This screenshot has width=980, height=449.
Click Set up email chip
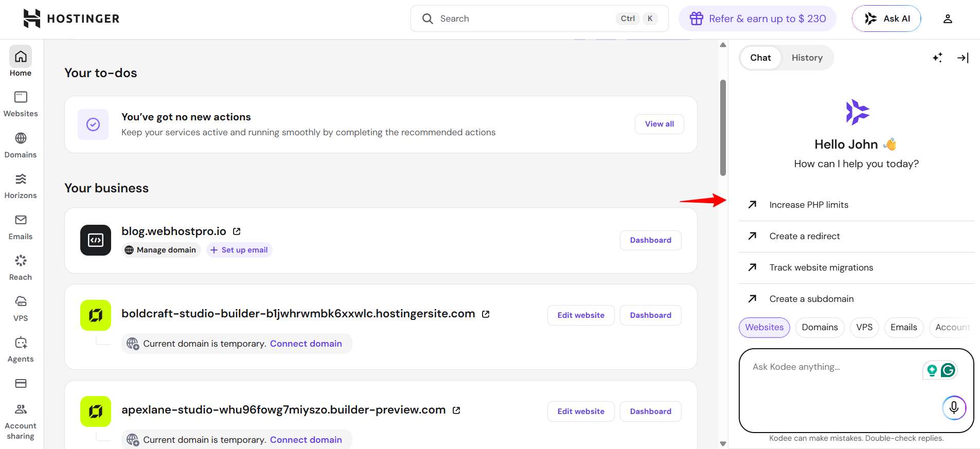239,250
